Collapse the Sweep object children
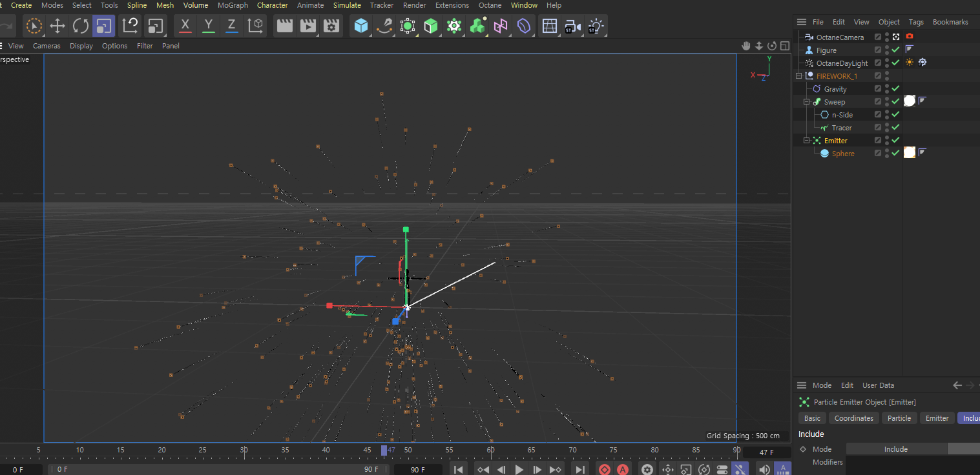This screenshot has width=980, height=475. [x=807, y=102]
